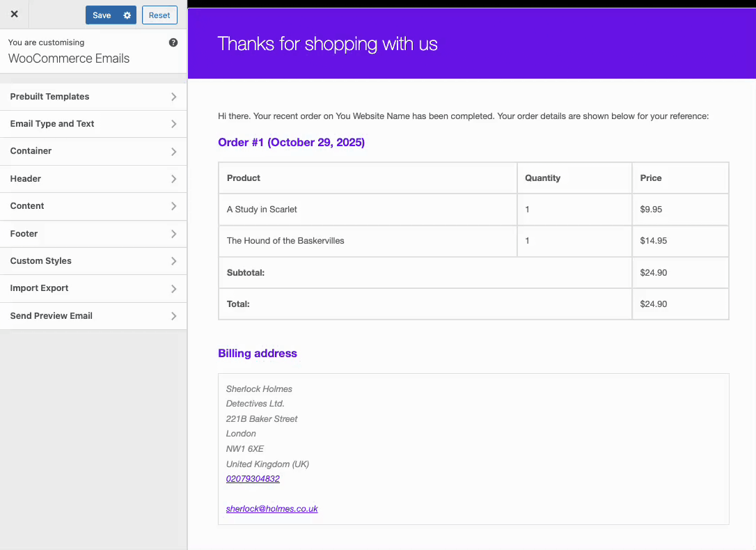
Task: Select the Order #1 heading in the preview
Action: [x=291, y=142]
